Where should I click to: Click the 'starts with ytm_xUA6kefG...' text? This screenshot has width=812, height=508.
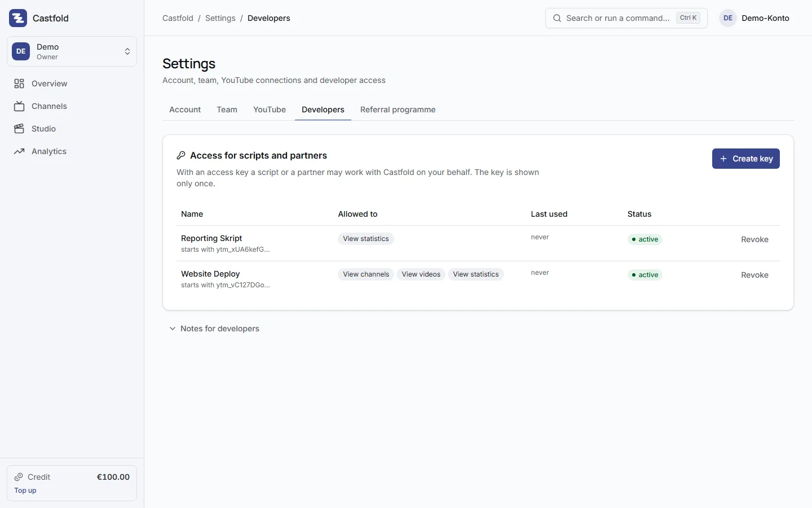(x=226, y=249)
